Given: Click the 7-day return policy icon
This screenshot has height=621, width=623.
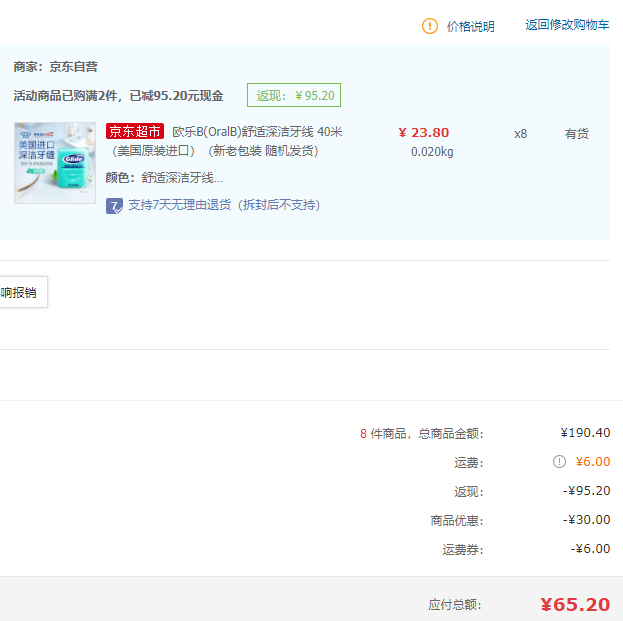Looking at the screenshot, I should 114,206.
